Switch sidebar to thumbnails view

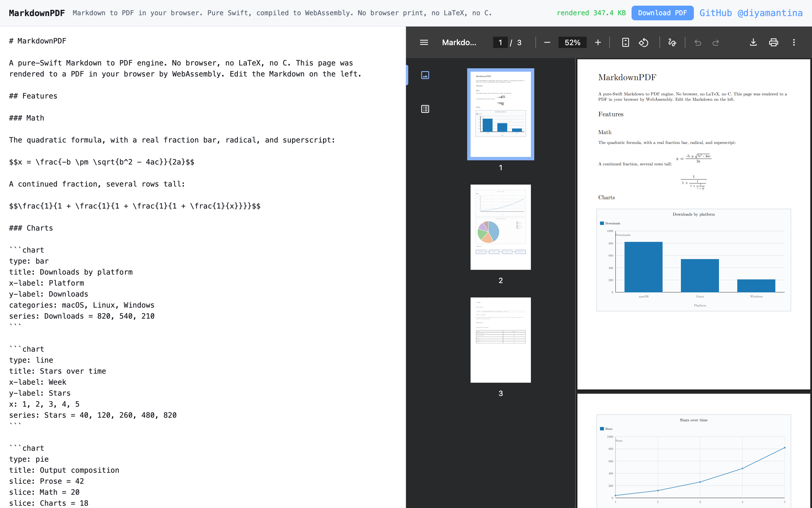tap(425, 75)
